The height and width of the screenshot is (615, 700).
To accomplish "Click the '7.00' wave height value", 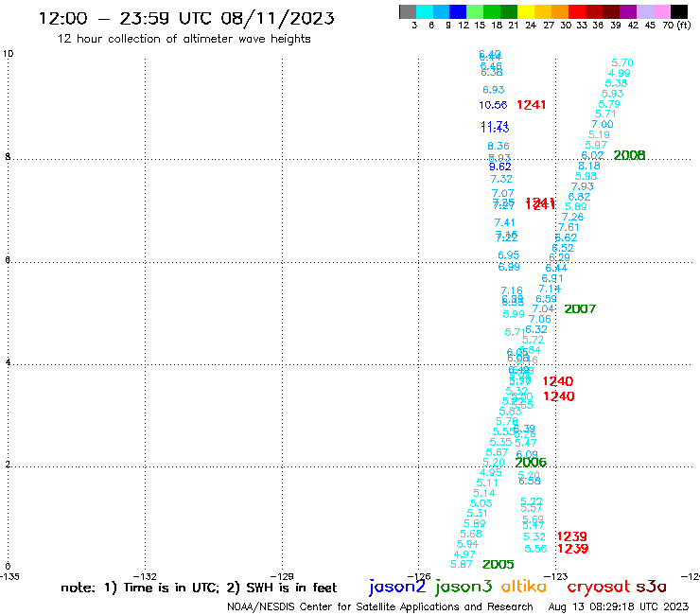I will tap(603, 125).
